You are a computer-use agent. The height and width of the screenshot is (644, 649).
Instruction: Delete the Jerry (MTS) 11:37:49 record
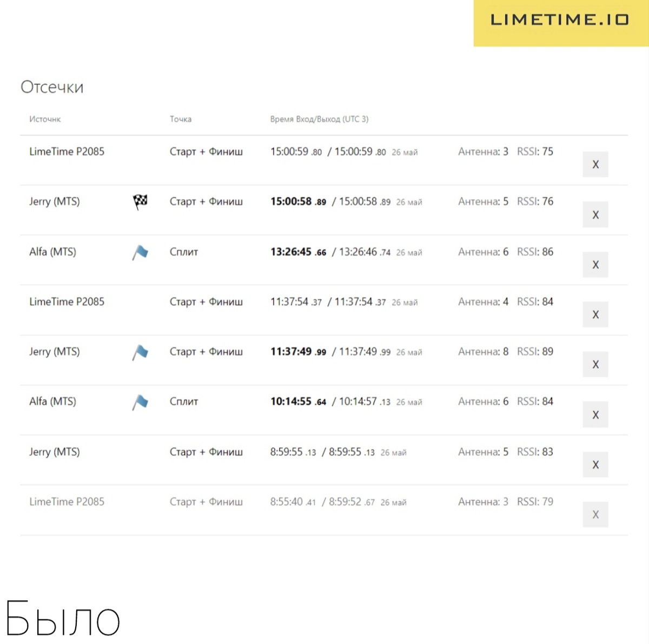595,364
